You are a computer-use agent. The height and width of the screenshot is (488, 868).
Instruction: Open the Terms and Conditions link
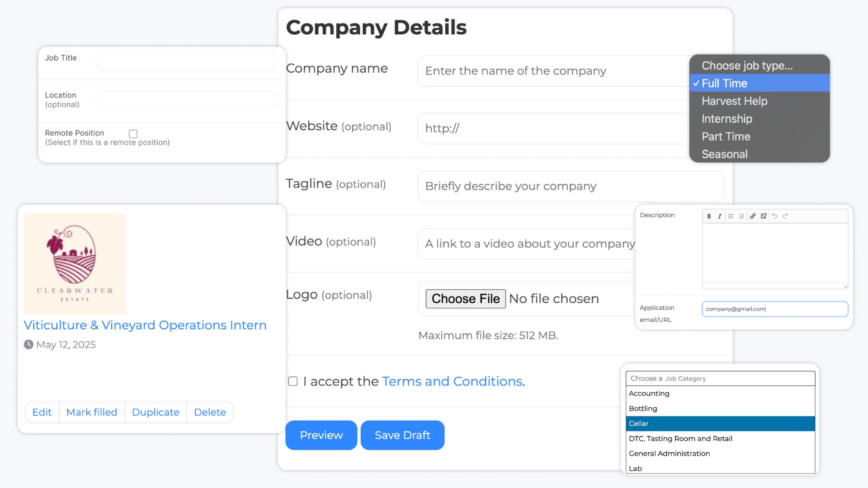tap(452, 381)
